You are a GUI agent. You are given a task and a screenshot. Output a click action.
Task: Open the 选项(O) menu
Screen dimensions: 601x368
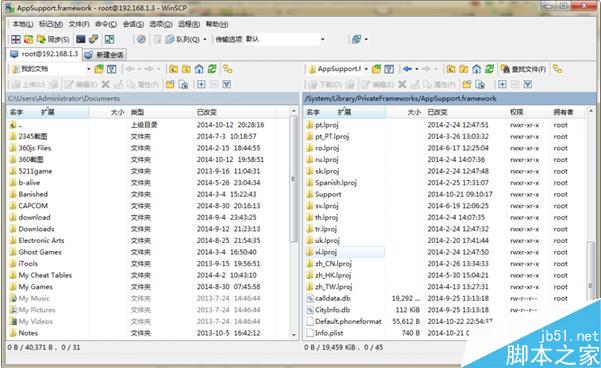pos(161,24)
